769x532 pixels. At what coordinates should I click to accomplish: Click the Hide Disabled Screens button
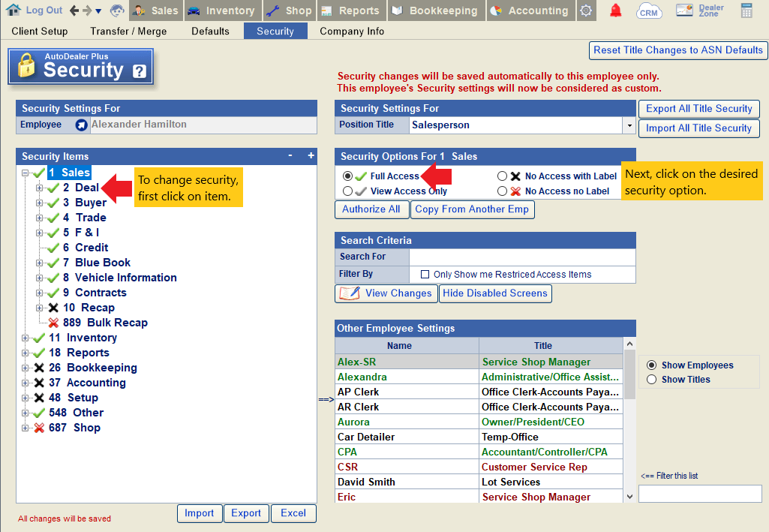coord(495,293)
